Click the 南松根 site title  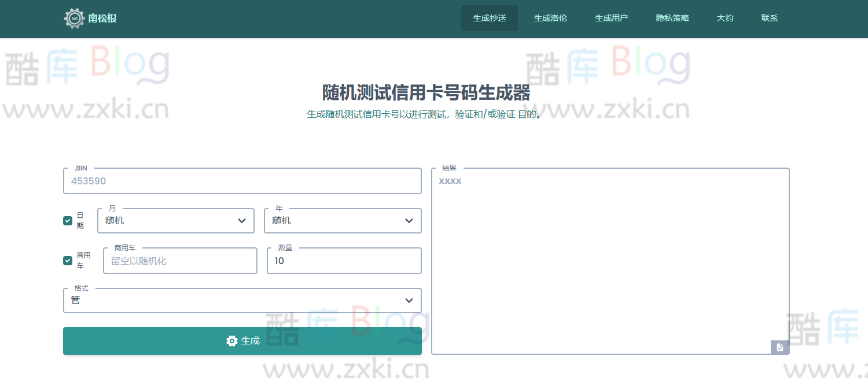[x=103, y=18]
